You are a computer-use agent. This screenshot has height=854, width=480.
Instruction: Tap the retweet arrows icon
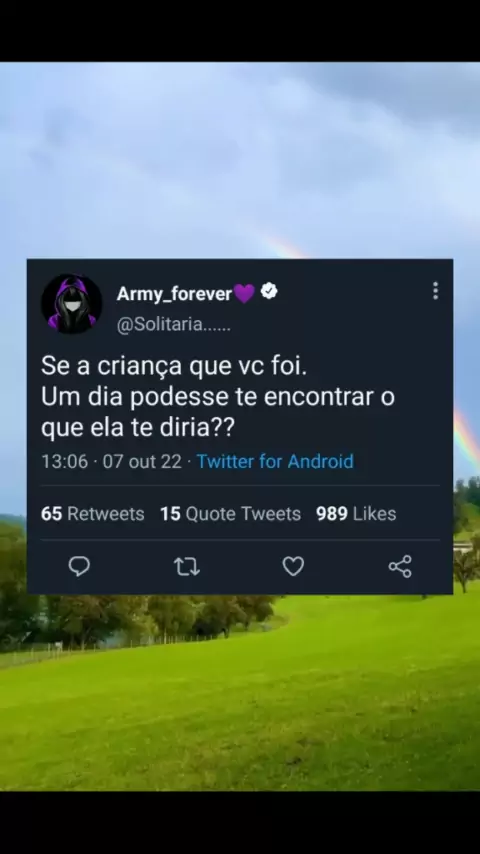click(187, 567)
